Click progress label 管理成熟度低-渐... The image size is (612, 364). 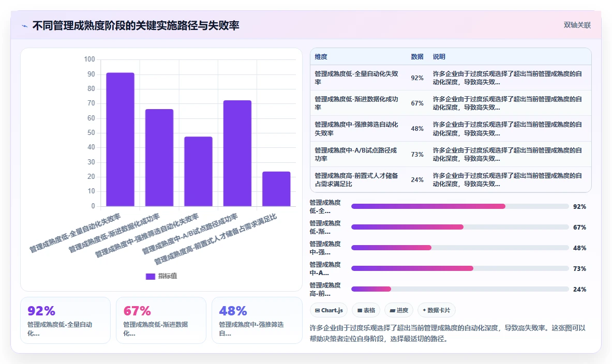[325, 227]
